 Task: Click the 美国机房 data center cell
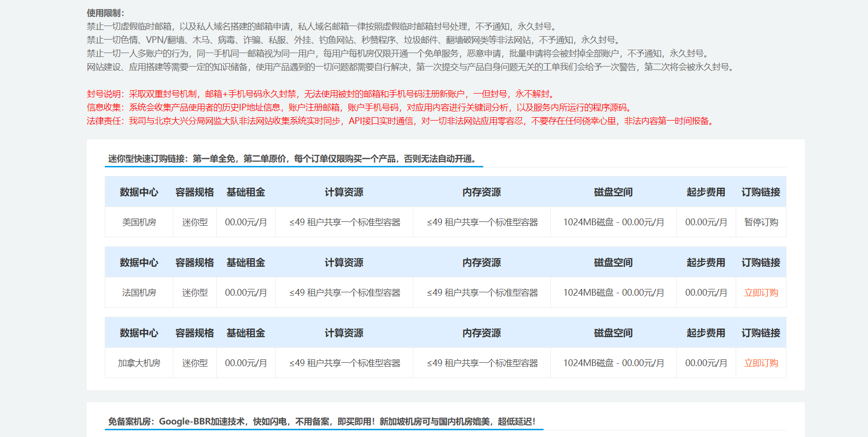(139, 222)
